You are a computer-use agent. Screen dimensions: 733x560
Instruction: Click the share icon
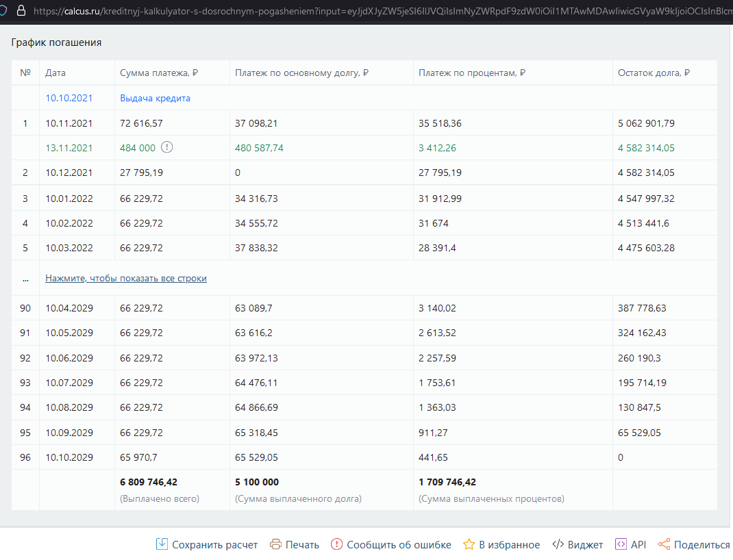click(x=664, y=544)
